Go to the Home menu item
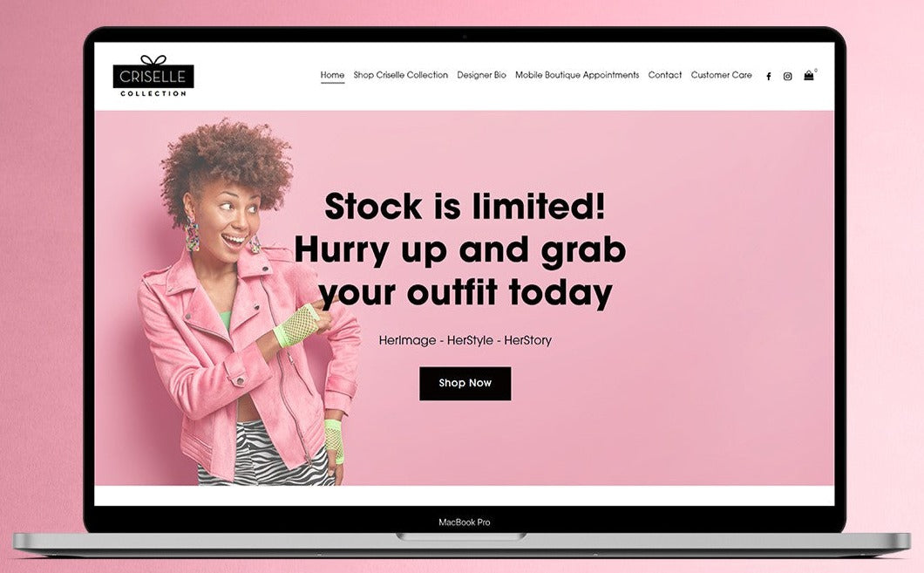The height and width of the screenshot is (573, 924). (x=332, y=75)
